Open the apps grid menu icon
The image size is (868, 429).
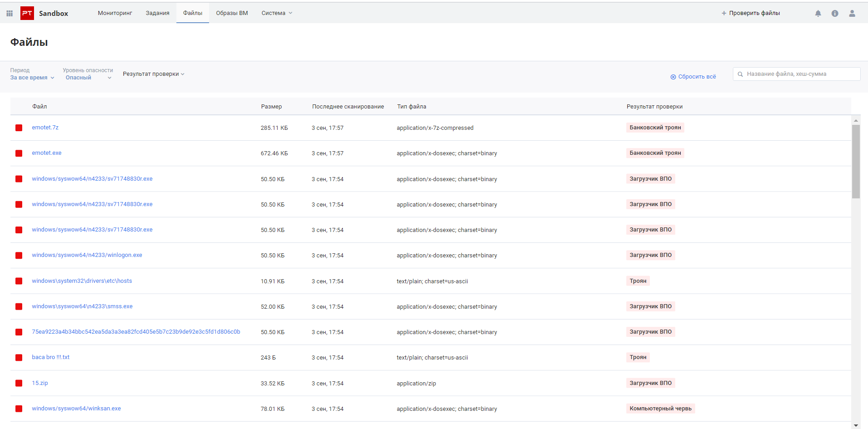pyautogui.click(x=10, y=13)
